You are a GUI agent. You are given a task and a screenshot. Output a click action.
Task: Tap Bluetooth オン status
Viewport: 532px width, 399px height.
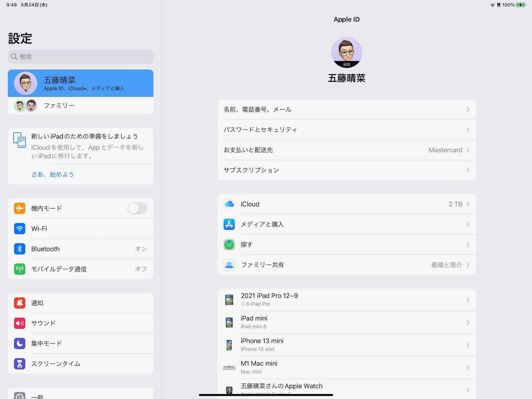click(x=141, y=249)
